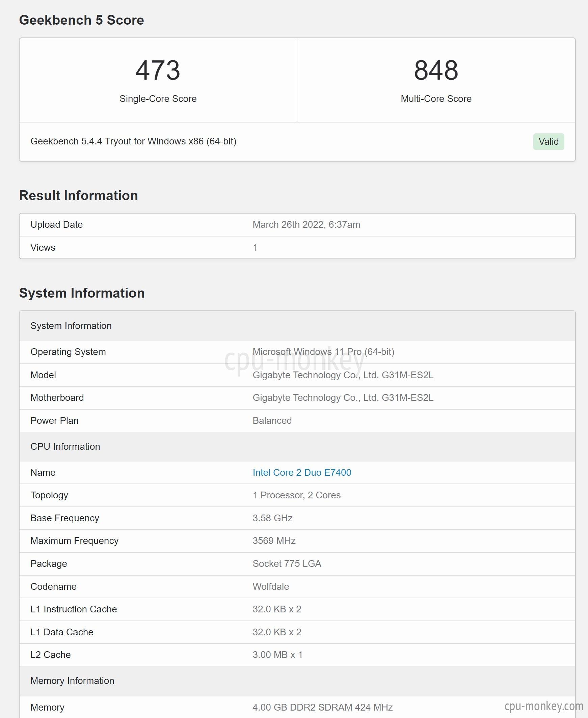Click the Memory row label
Image resolution: width=588 pixels, height=718 pixels.
[x=47, y=707]
